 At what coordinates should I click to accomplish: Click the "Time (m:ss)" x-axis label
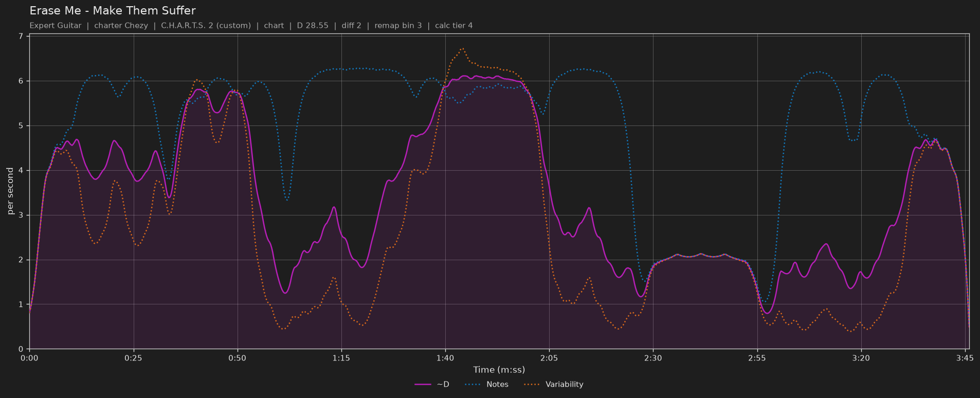[499, 370]
